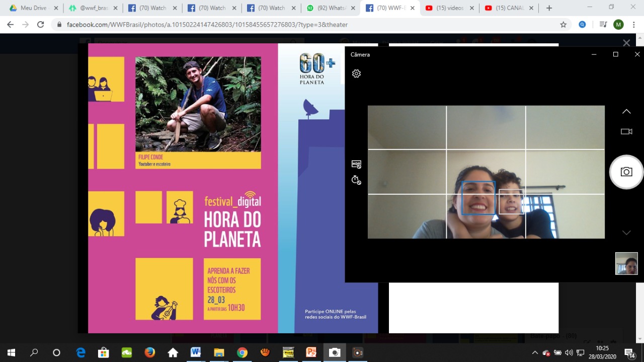Open the Windows Start menu
This screenshot has width=644, height=362.
pyautogui.click(x=11, y=352)
